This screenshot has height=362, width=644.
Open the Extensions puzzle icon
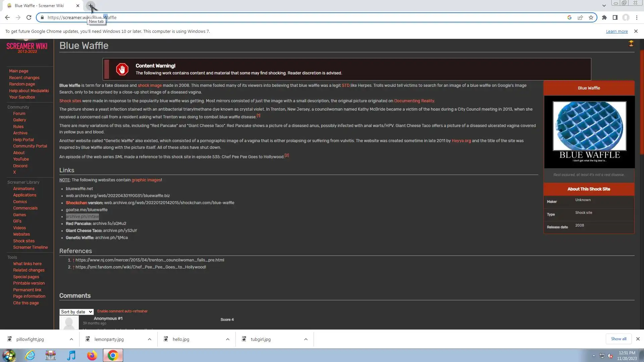(604, 17)
